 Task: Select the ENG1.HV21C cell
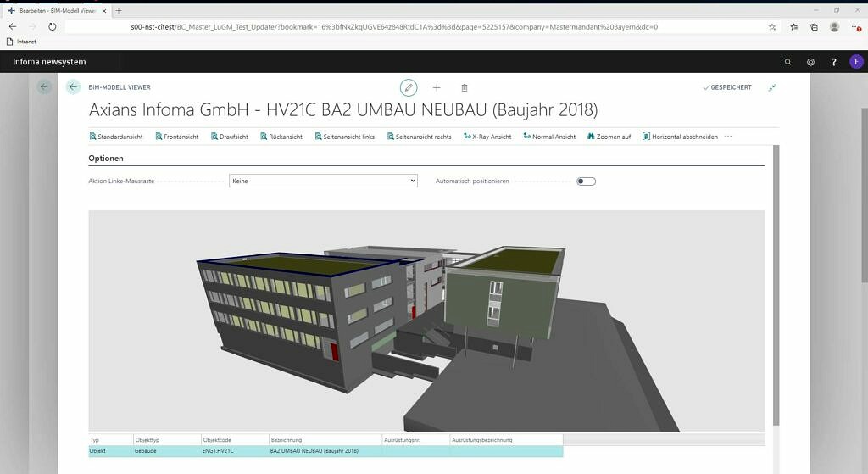coord(236,451)
